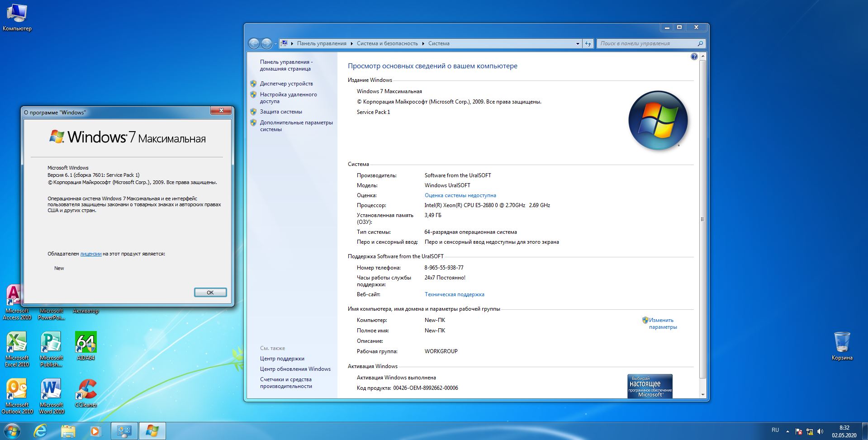Open Microsoft Access 2010 desktop shortcut

tap(17, 302)
